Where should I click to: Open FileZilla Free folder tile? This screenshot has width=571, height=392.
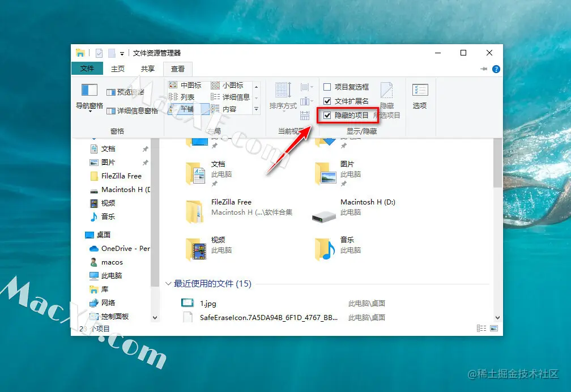pyautogui.click(x=239, y=211)
